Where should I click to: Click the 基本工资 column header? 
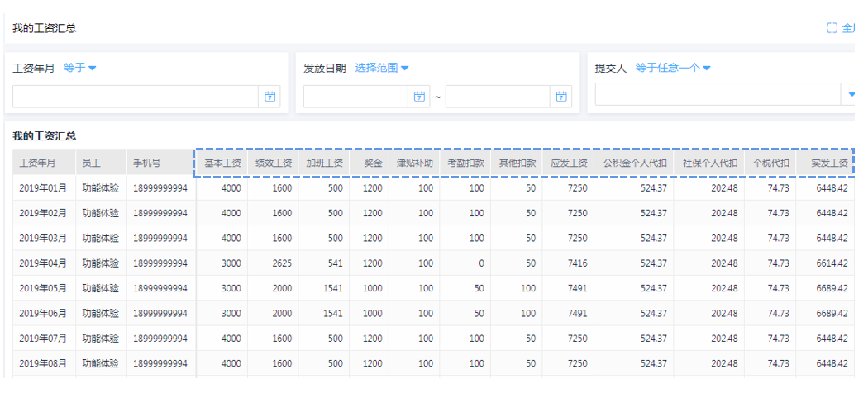click(x=222, y=163)
